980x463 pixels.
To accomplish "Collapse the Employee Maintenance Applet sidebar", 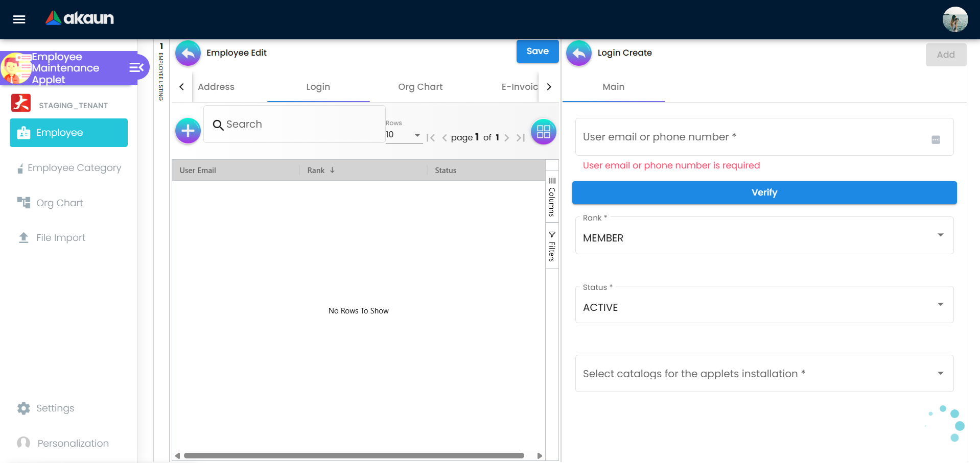I will coord(136,67).
